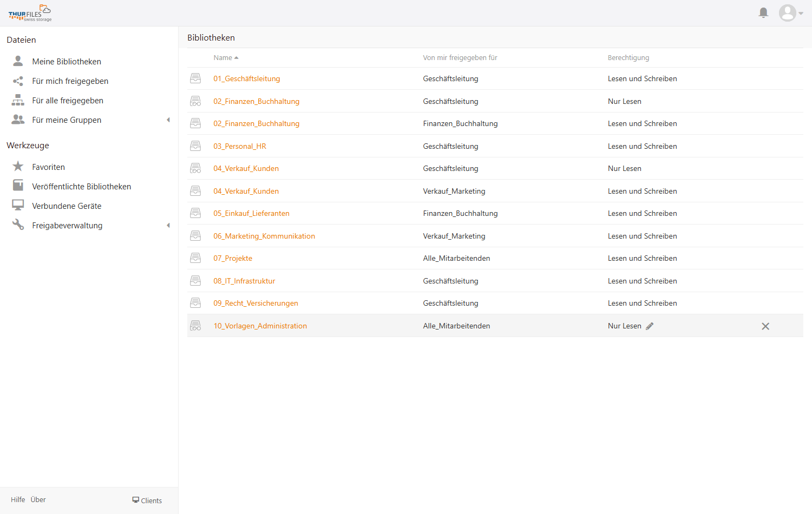This screenshot has width=812, height=514.
Task: Open the 03_Personal_HR library
Action: [x=240, y=146]
